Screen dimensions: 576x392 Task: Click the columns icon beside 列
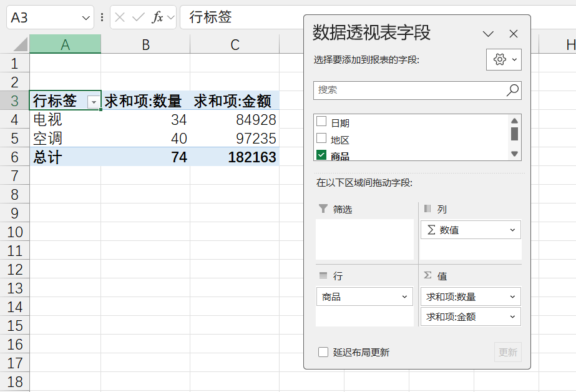tap(427, 208)
